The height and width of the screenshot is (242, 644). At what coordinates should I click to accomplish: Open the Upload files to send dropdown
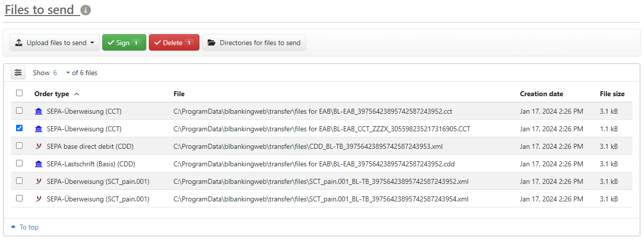tap(55, 43)
